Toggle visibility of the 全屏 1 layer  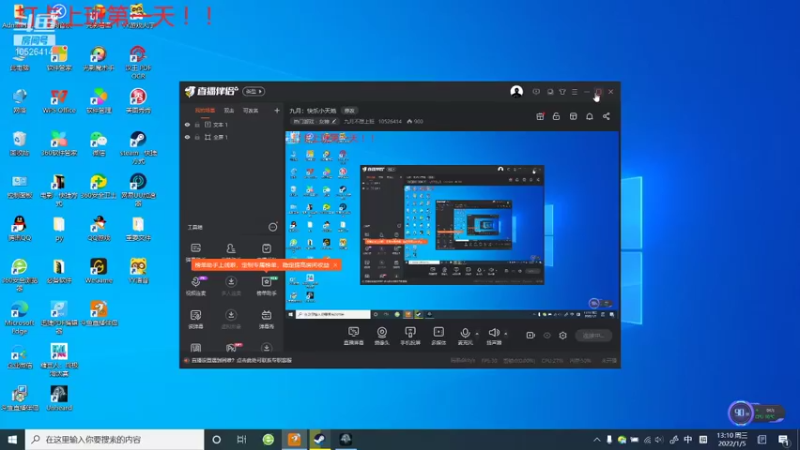tap(187, 137)
